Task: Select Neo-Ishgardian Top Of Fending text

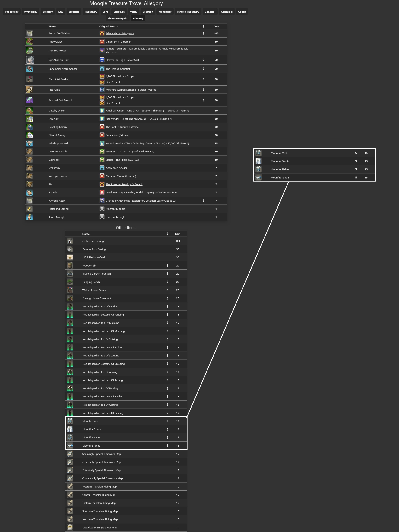Action: pyautogui.click(x=100, y=307)
